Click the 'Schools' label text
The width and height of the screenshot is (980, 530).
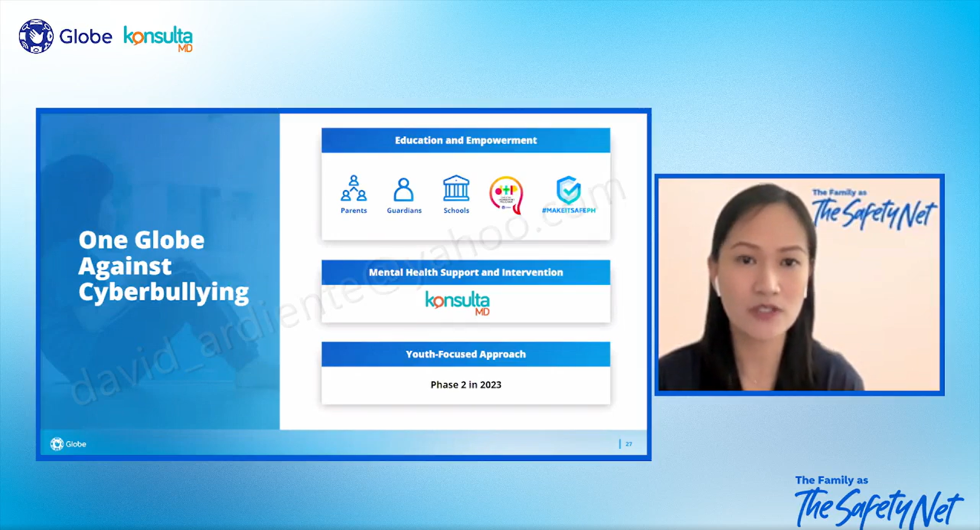456,210
